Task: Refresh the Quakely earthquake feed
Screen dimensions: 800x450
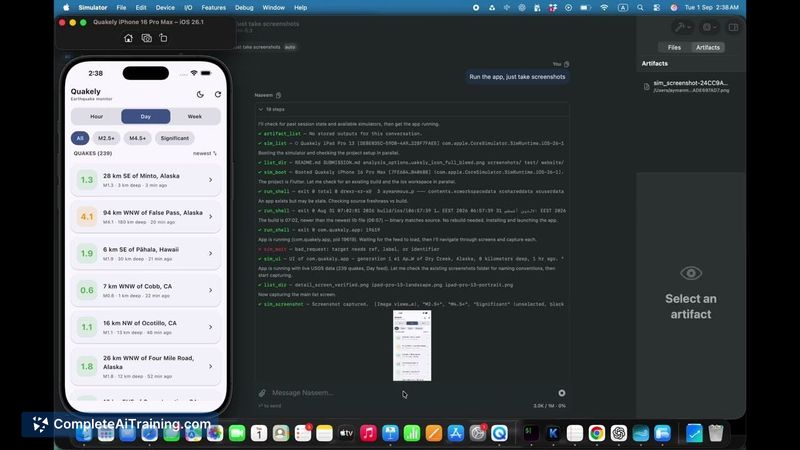Action: click(218, 94)
